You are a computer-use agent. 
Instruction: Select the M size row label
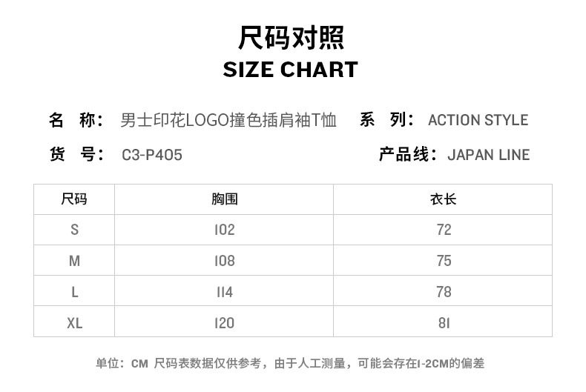click(x=74, y=261)
